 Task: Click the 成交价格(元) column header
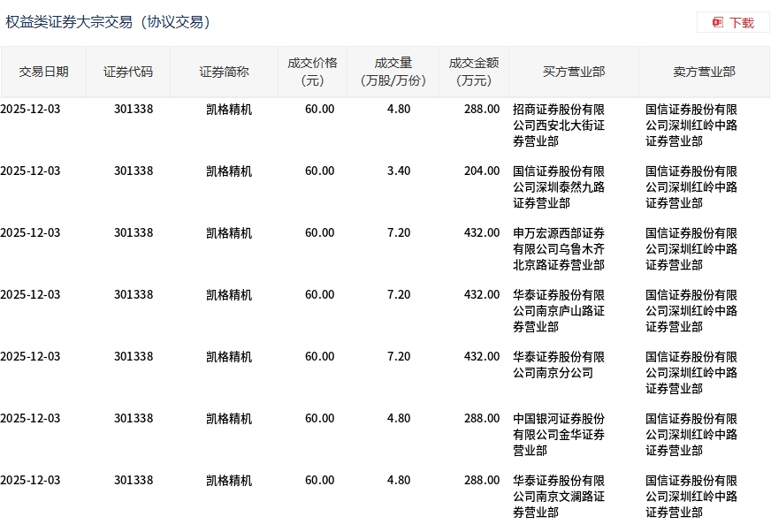click(x=312, y=72)
